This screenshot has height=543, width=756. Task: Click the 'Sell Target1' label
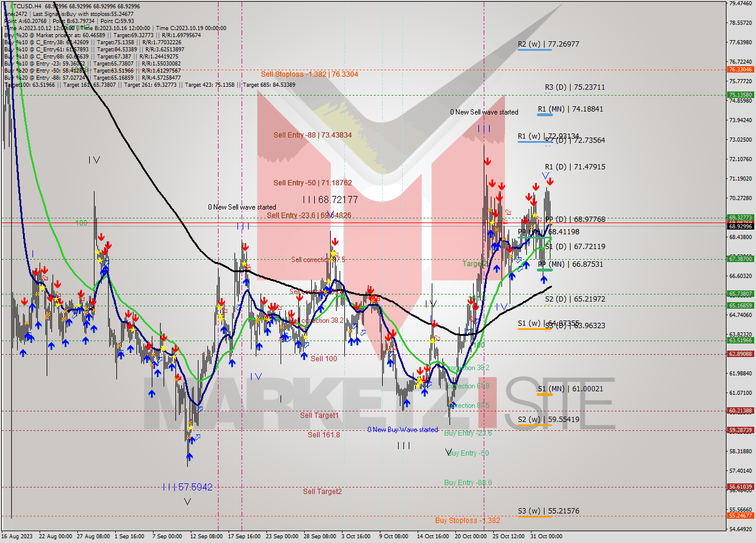pos(319,415)
